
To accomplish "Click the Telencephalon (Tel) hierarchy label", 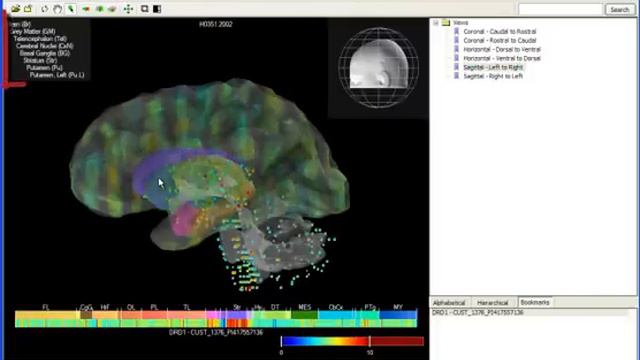I will (40, 39).
